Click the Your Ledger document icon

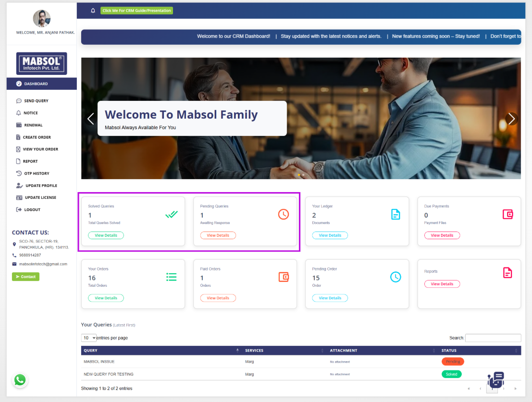pos(396,214)
